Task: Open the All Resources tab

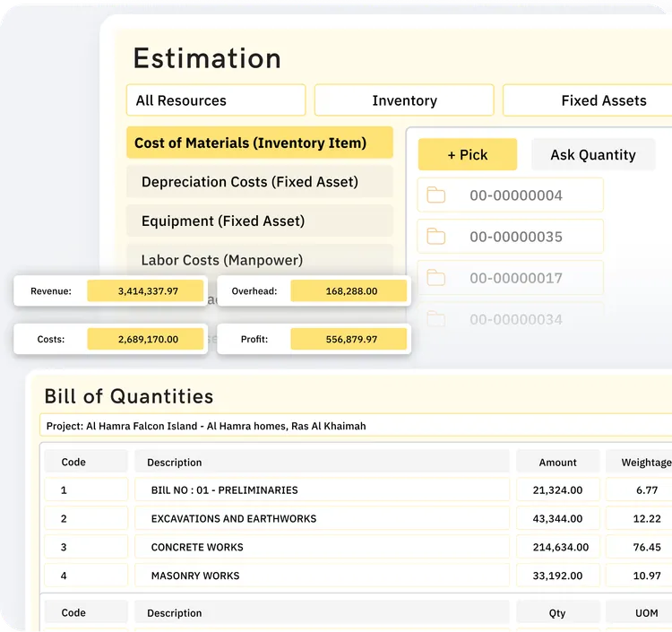Action: (216, 100)
